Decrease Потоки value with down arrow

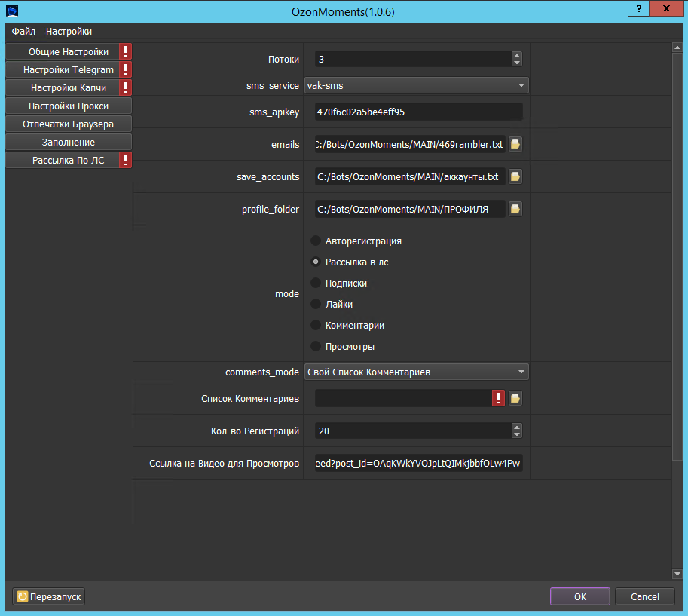tap(517, 63)
